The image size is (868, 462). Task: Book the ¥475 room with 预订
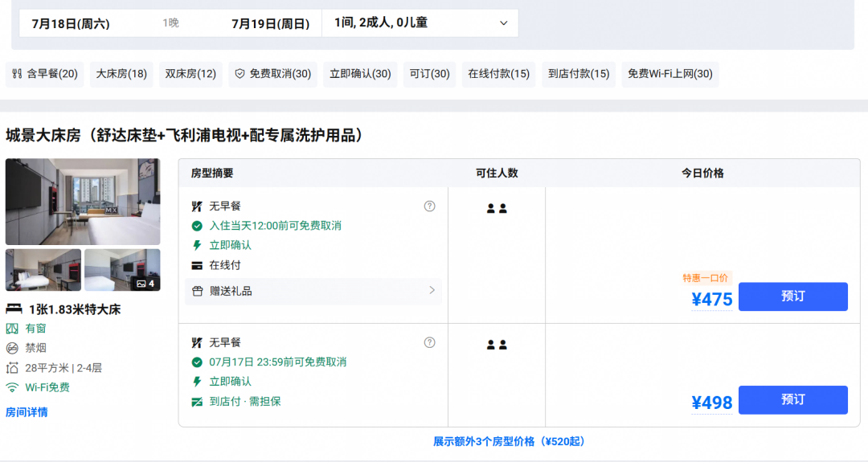[792, 296]
